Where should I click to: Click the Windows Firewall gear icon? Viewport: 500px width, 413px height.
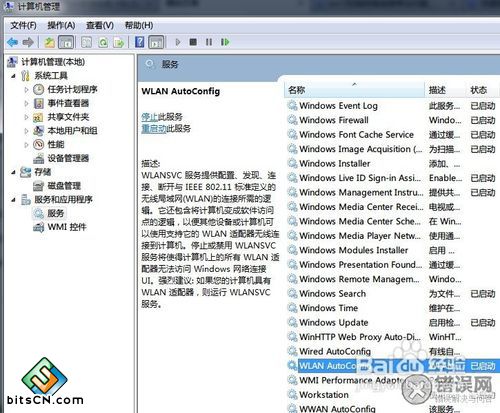point(292,120)
